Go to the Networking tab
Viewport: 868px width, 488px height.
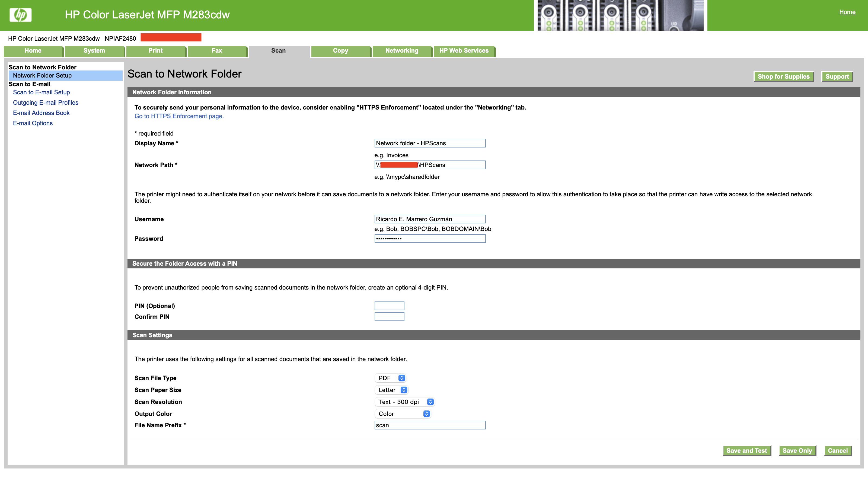pos(402,51)
